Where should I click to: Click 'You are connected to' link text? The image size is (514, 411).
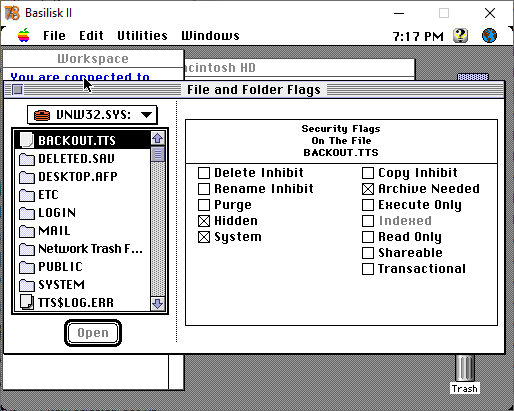point(80,77)
